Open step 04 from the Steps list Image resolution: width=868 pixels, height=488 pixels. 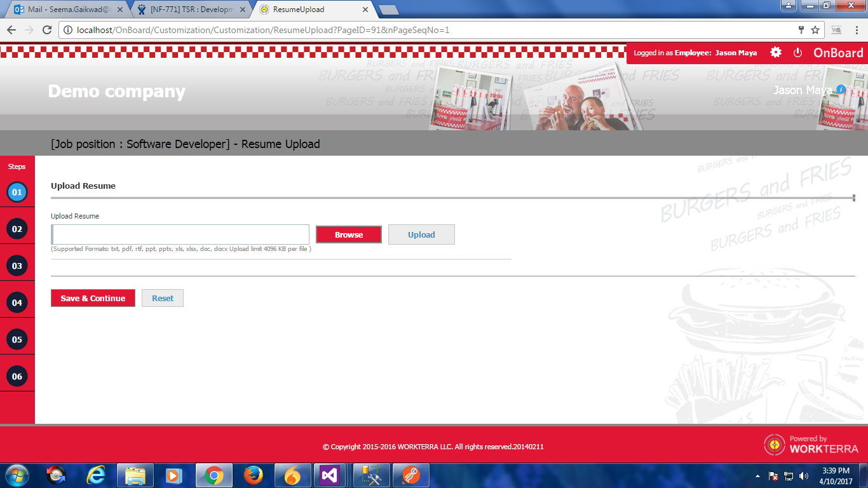(x=17, y=302)
